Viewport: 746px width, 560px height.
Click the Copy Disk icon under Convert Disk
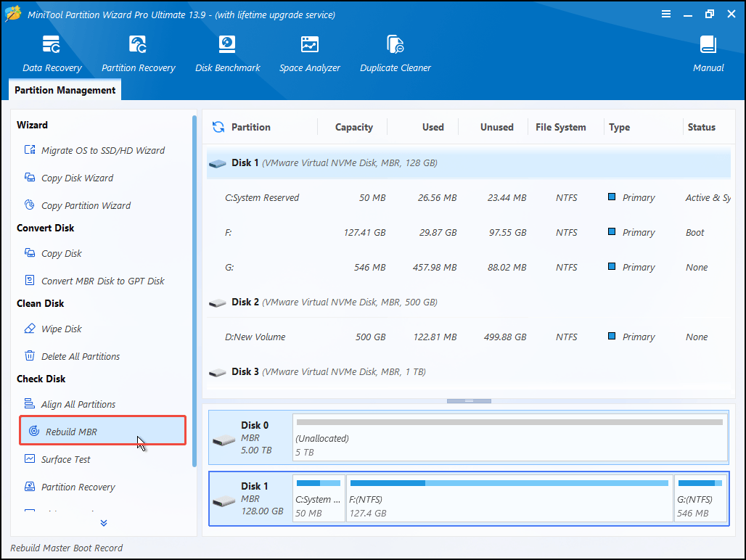click(x=30, y=252)
